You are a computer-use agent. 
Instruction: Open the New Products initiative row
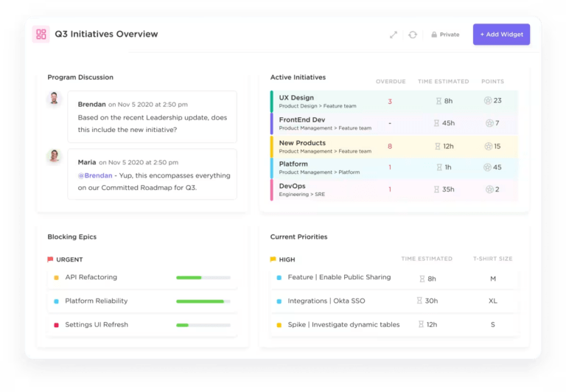click(x=302, y=143)
